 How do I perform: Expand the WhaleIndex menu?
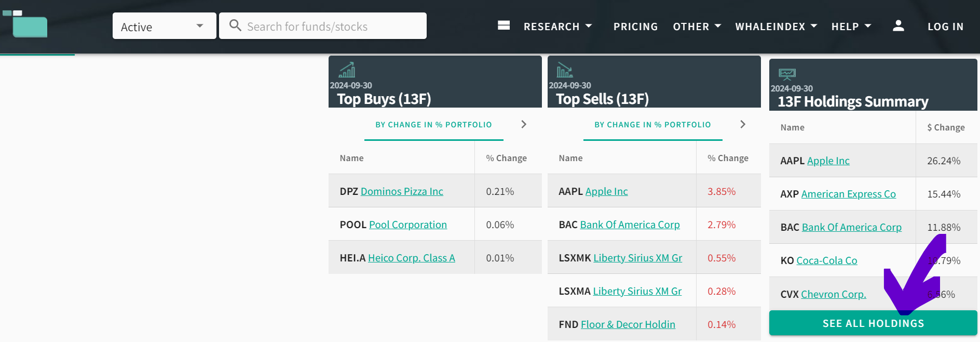[776, 27]
